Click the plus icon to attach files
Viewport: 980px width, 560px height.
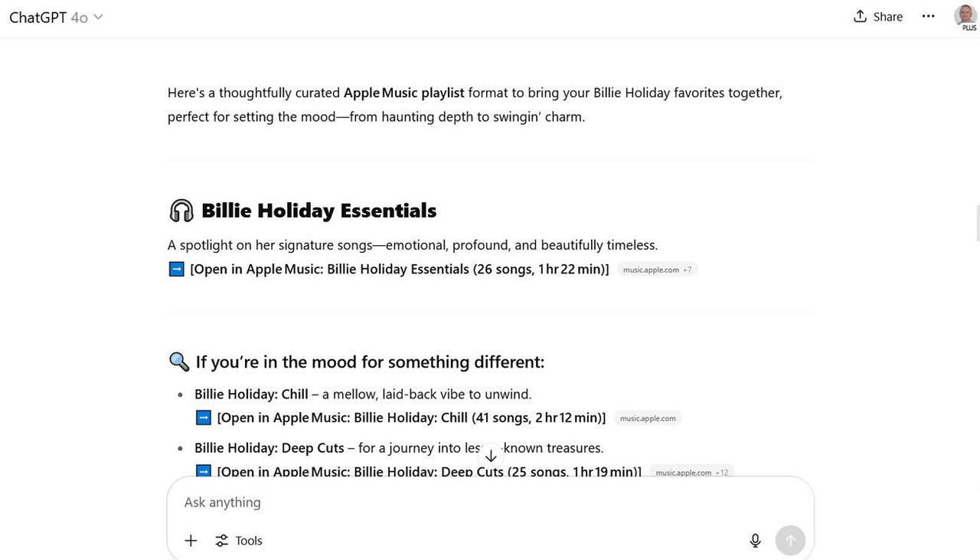[x=191, y=541]
